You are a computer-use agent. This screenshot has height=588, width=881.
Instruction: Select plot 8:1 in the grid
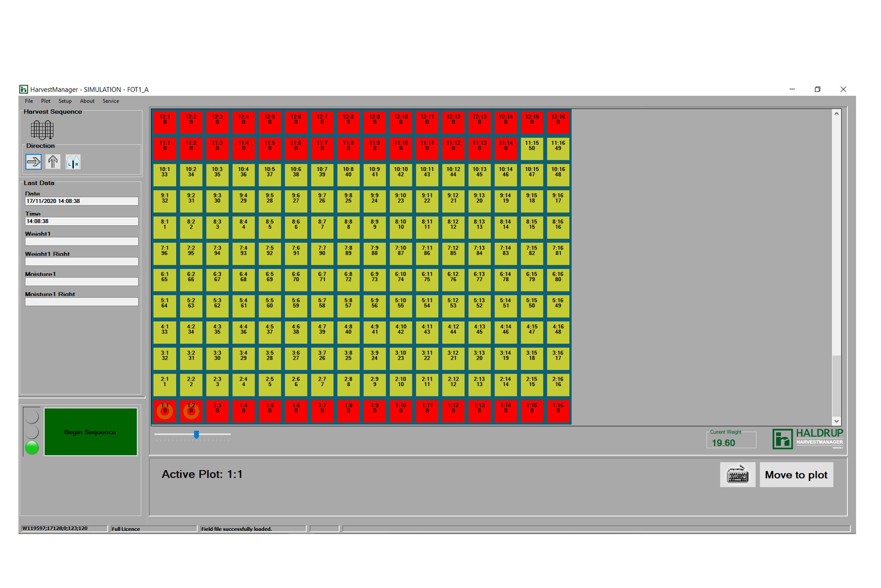pyautogui.click(x=164, y=227)
